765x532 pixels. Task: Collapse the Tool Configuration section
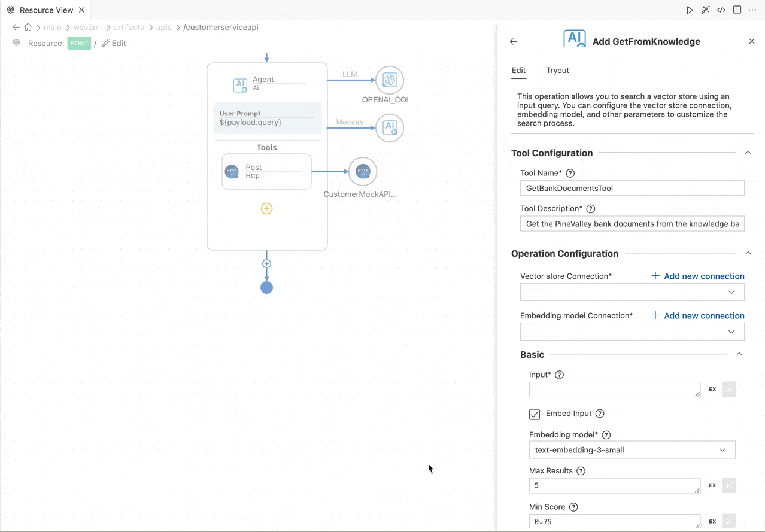point(748,153)
